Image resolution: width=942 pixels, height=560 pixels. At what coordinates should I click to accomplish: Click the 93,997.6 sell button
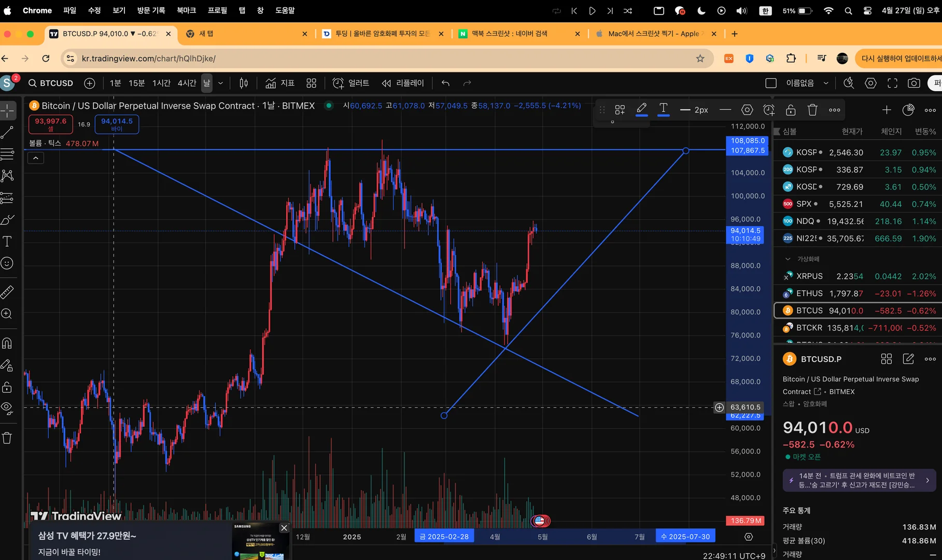51,124
